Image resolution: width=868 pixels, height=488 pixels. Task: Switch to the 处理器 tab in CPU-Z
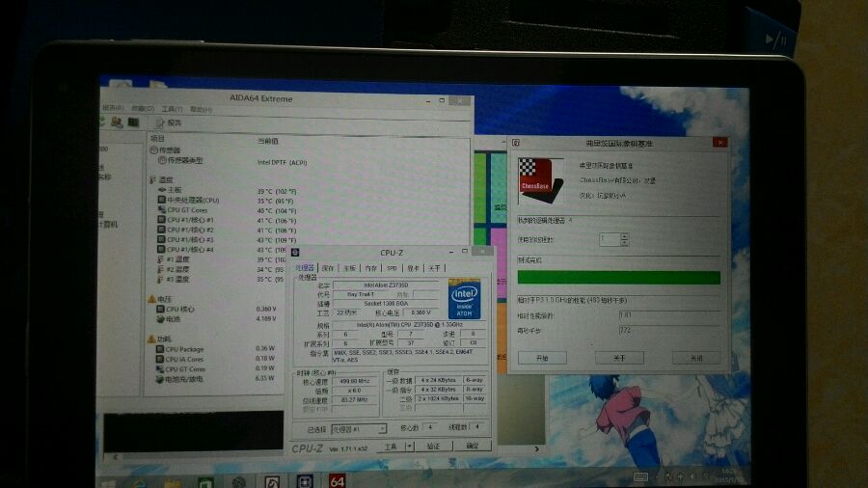[x=305, y=268]
